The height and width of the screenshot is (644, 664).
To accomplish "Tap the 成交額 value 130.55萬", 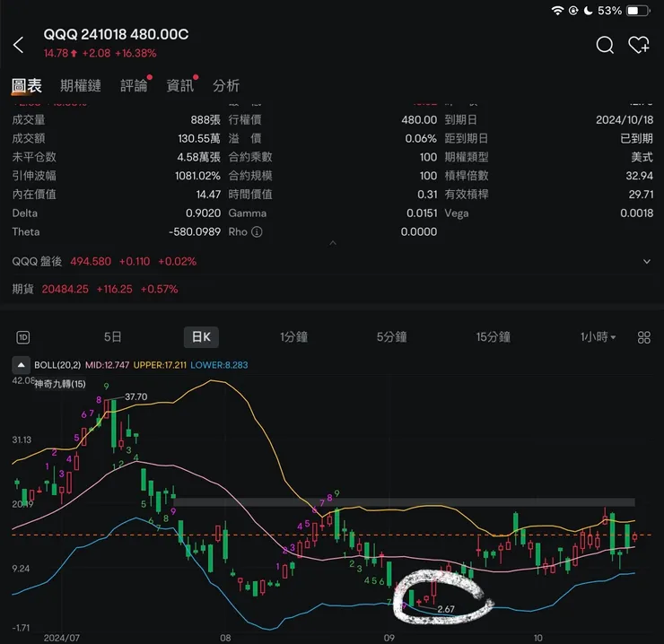I will pos(199,138).
